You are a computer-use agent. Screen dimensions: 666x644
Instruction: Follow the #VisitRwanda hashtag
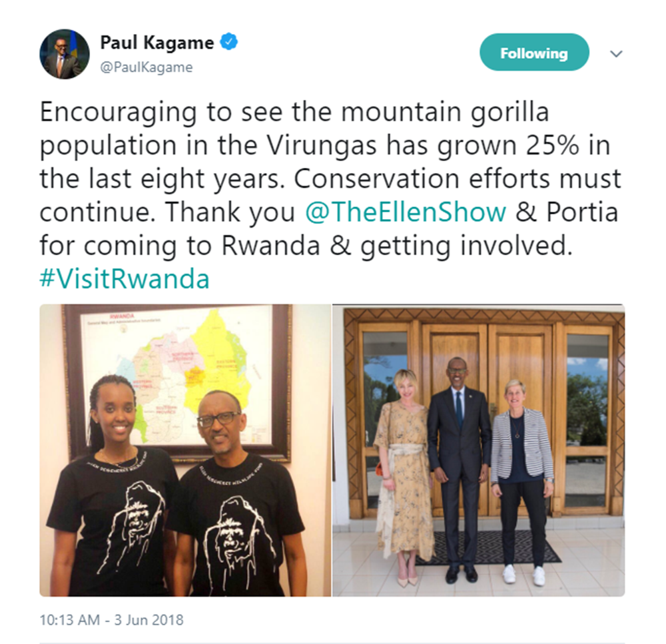click(125, 279)
